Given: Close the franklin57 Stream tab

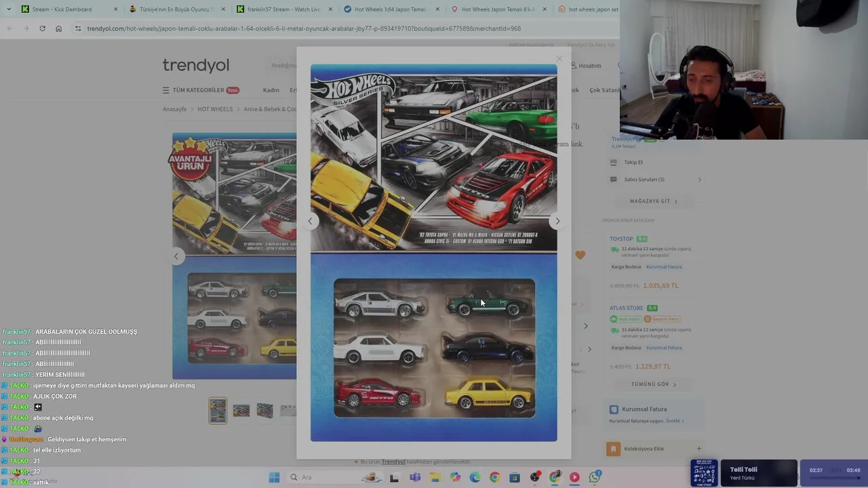Looking at the screenshot, I should [x=330, y=9].
